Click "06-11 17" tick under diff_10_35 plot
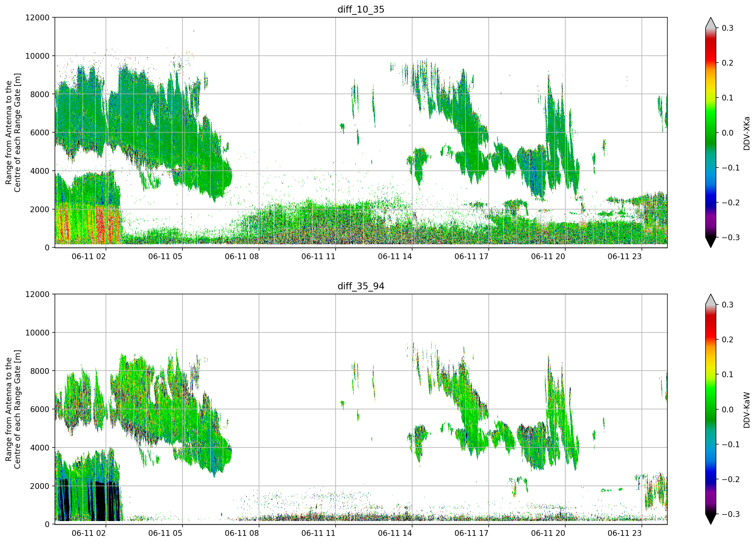This screenshot has width=756, height=543. (x=471, y=256)
